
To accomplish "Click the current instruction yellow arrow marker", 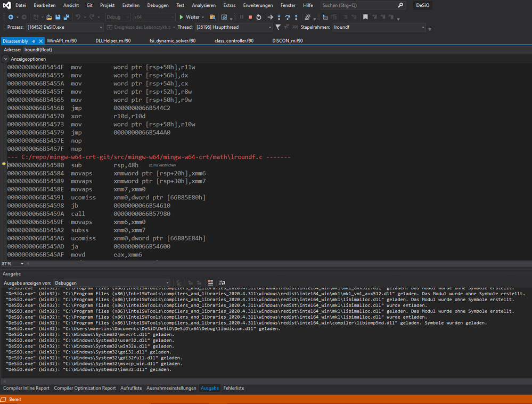I will click(4, 164).
